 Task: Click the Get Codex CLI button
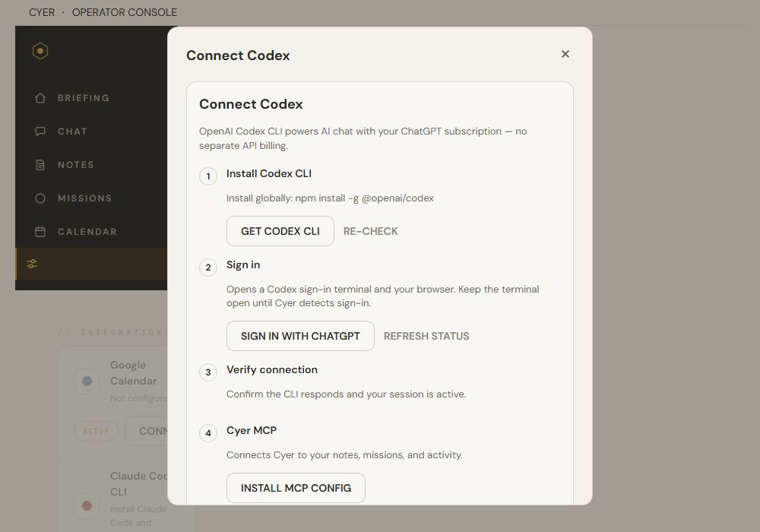[x=280, y=231]
